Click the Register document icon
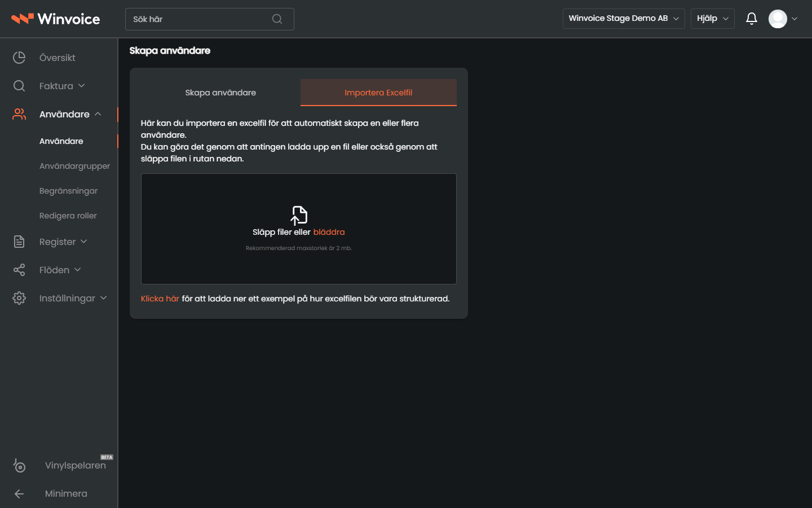 pos(19,242)
